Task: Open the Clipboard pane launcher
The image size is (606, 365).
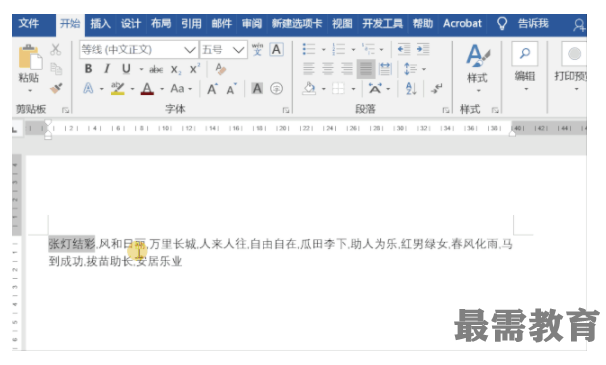Action: 65,110
